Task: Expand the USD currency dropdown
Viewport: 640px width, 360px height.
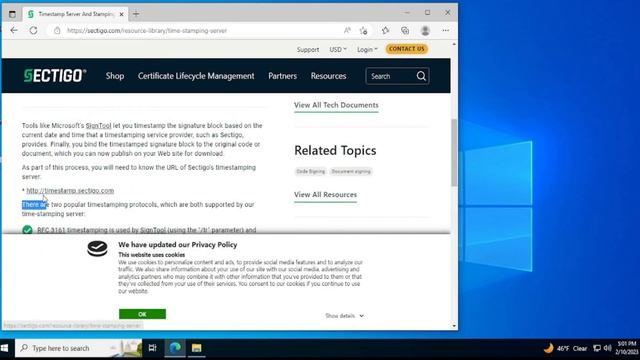Action: click(338, 49)
